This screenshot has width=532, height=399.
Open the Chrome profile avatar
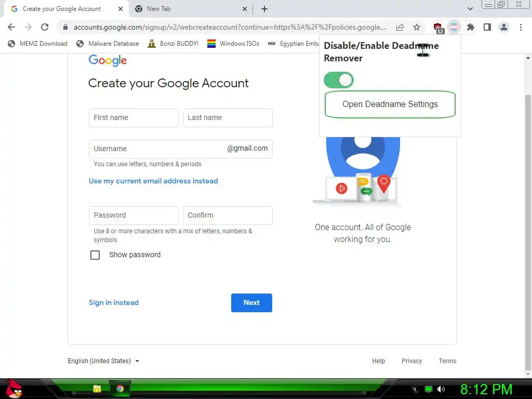[x=504, y=27]
